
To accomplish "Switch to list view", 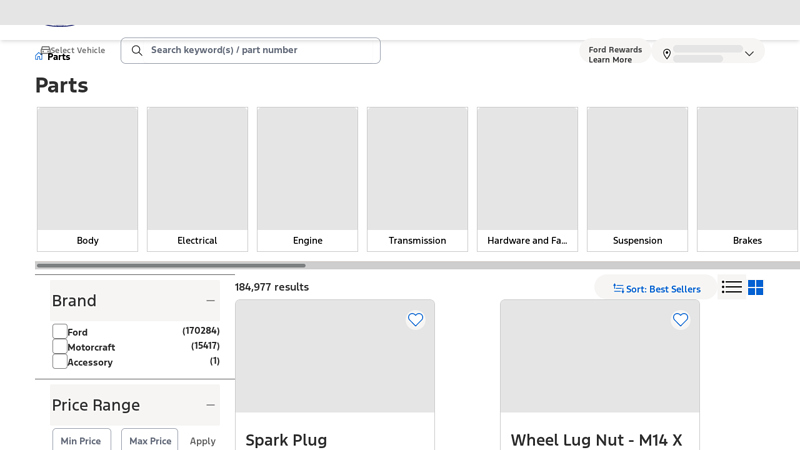I will (x=732, y=287).
